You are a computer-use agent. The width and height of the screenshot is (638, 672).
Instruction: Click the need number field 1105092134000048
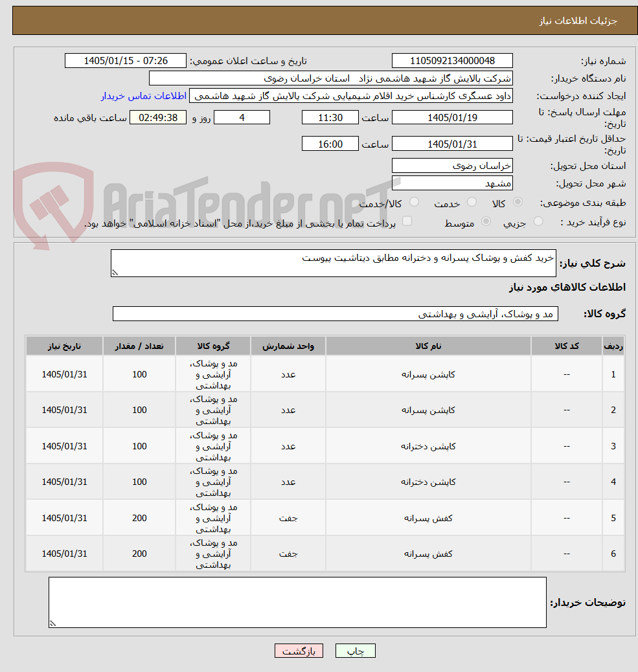pyautogui.click(x=452, y=61)
